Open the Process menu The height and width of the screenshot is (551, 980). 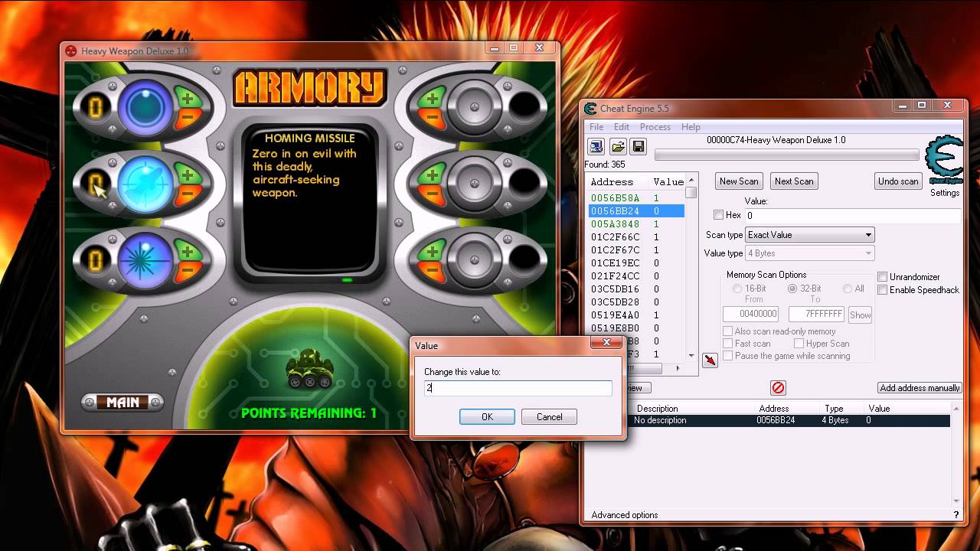[x=655, y=127]
